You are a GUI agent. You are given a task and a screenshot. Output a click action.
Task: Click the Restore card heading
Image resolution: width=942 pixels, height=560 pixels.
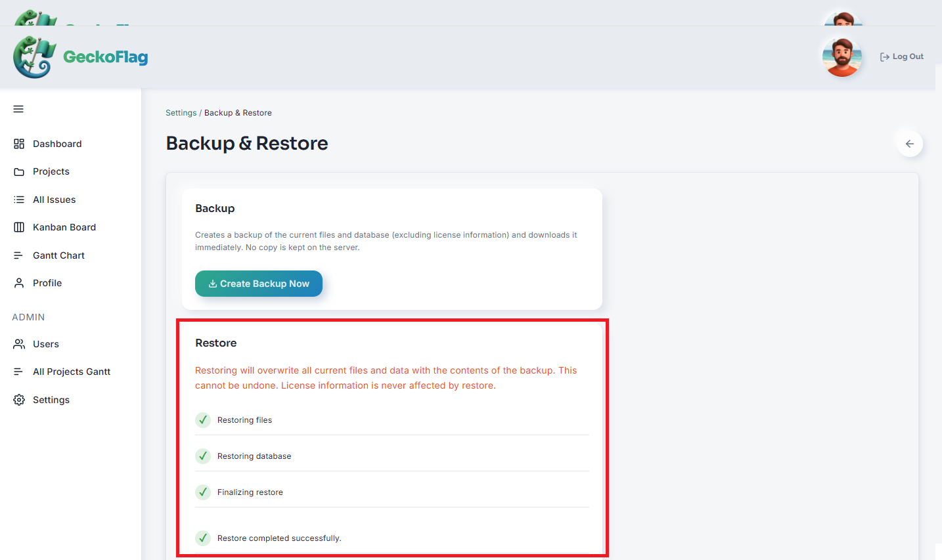[x=216, y=343]
